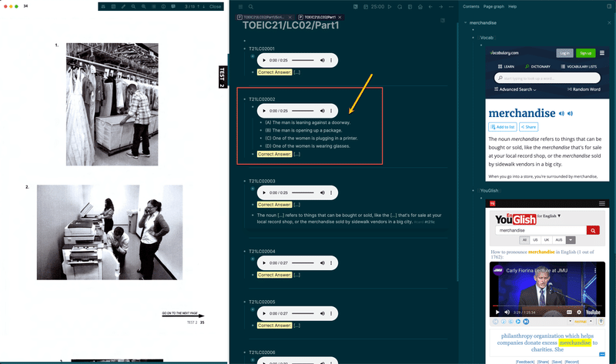Switch to the TOEIC21/LC02/Part1/Scri... tab
This screenshot has height=364, width=616.
coord(263,17)
